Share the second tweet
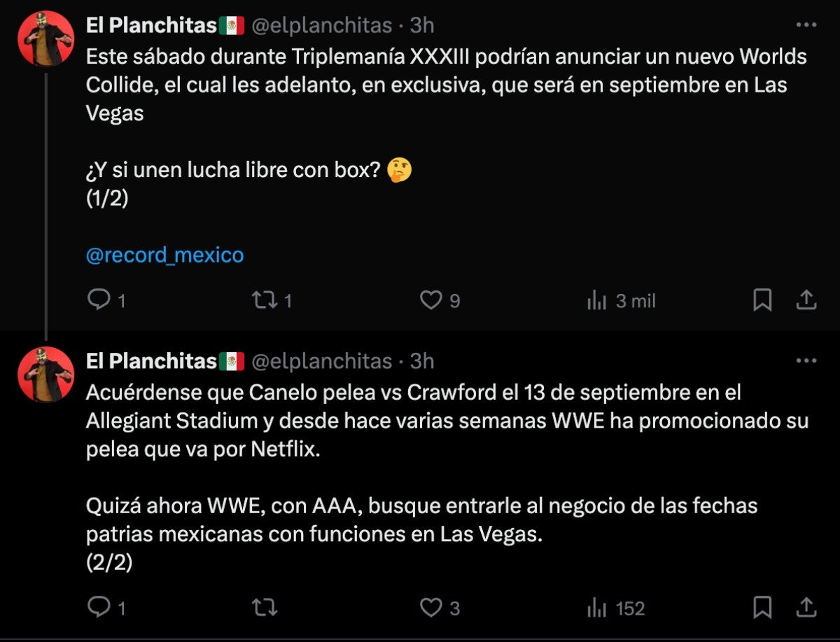 [x=806, y=608]
